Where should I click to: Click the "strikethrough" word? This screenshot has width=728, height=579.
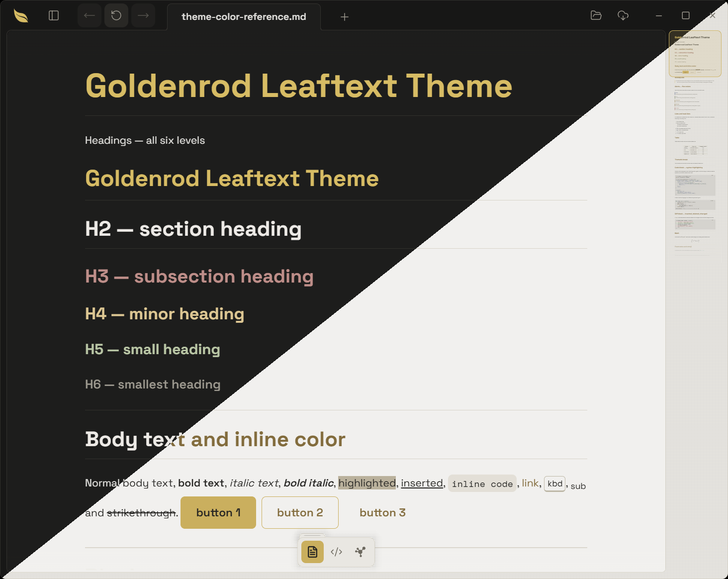pyautogui.click(x=141, y=513)
